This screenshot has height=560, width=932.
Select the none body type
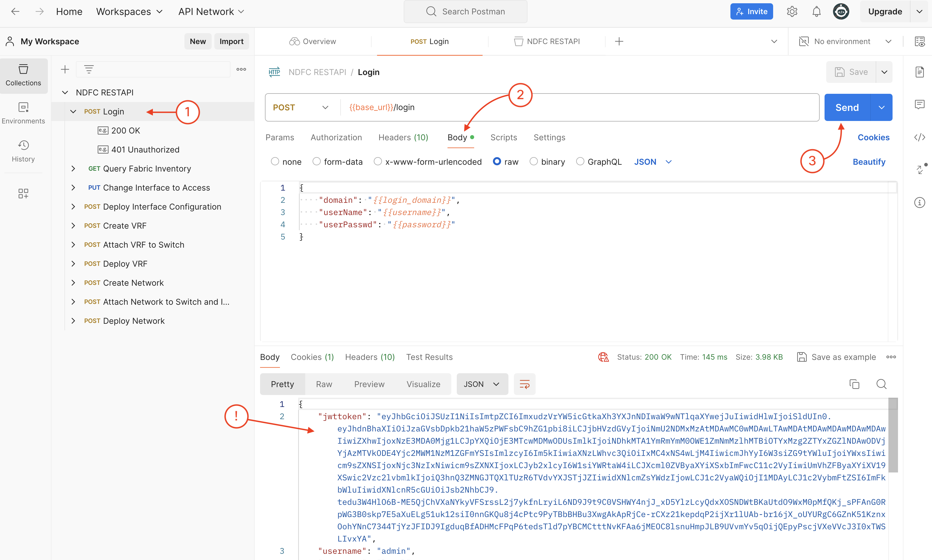pyautogui.click(x=275, y=161)
